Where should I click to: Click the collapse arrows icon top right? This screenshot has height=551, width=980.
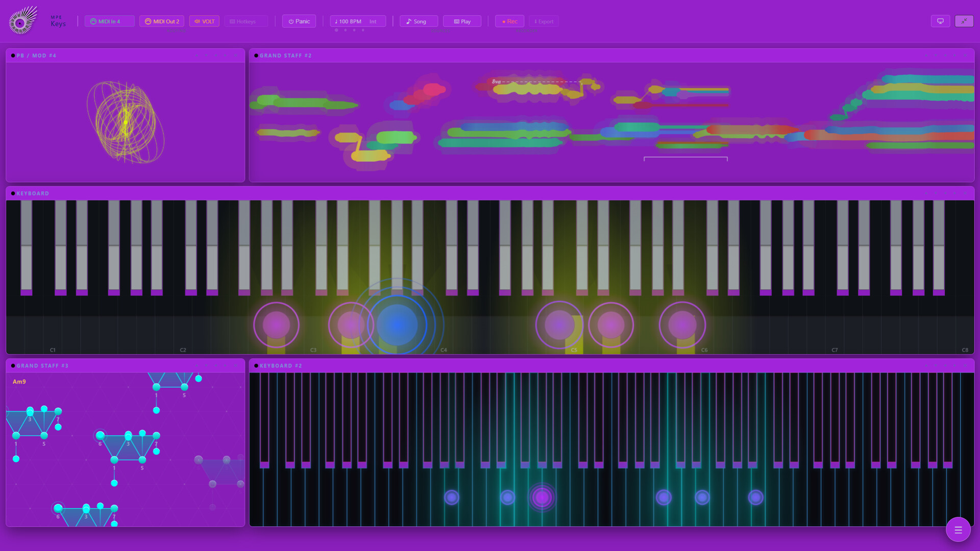coord(964,21)
